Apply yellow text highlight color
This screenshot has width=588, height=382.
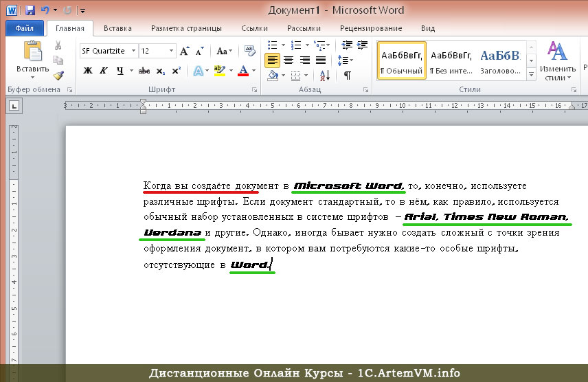tap(219, 71)
